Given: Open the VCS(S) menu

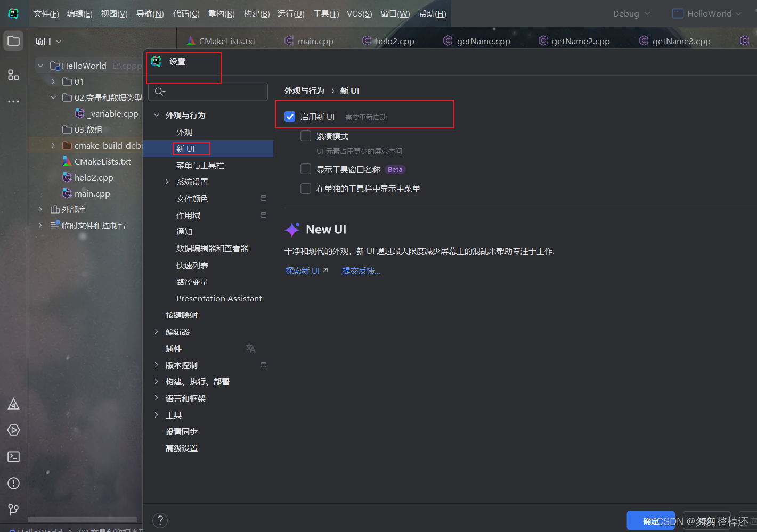Looking at the screenshot, I should (x=359, y=13).
